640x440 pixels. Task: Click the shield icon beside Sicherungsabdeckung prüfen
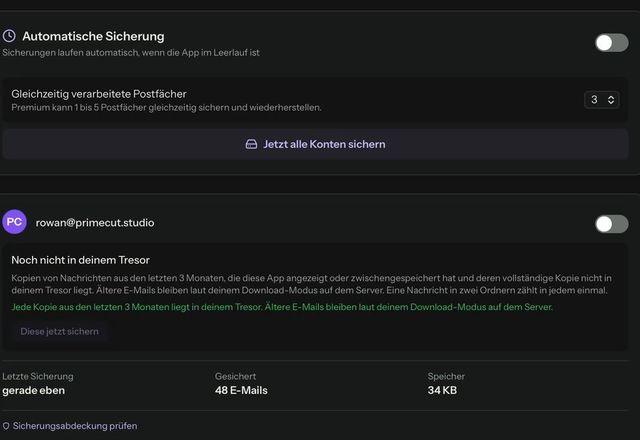click(x=6, y=426)
